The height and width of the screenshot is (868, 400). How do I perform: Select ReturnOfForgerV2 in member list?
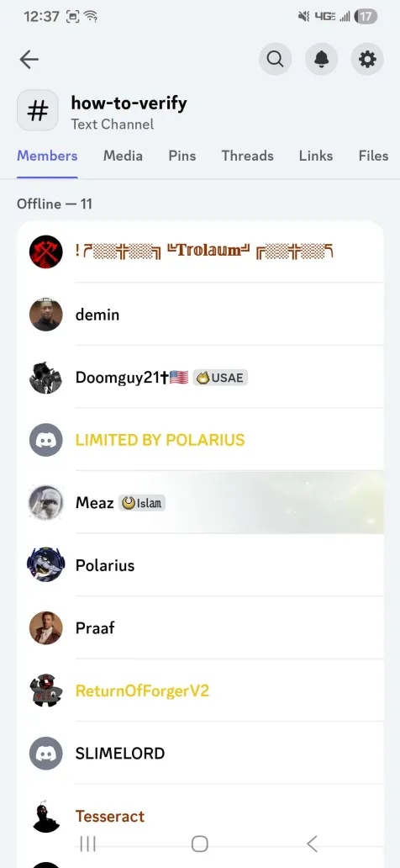click(x=200, y=691)
